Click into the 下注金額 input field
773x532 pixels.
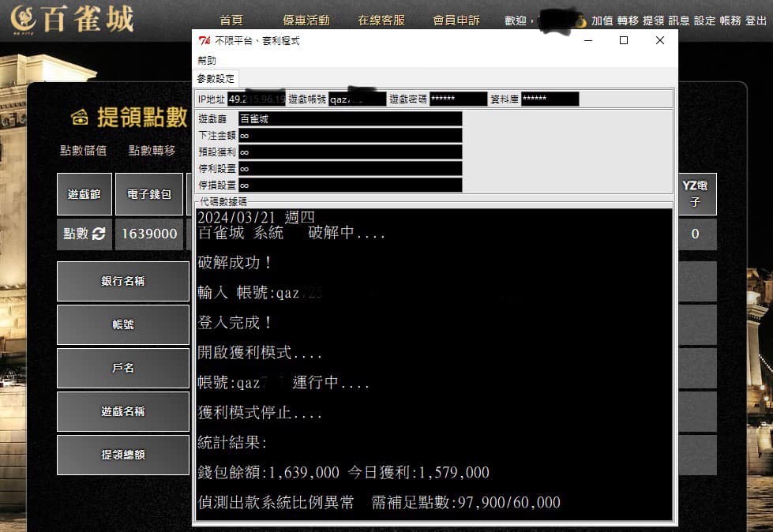[x=350, y=135]
